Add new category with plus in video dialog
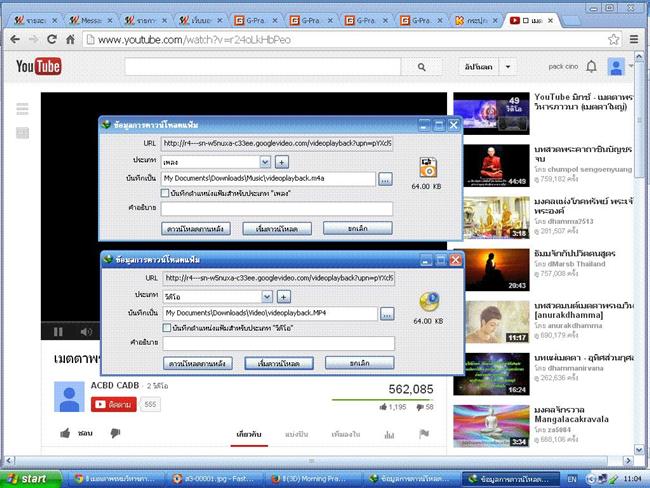 pyautogui.click(x=284, y=296)
